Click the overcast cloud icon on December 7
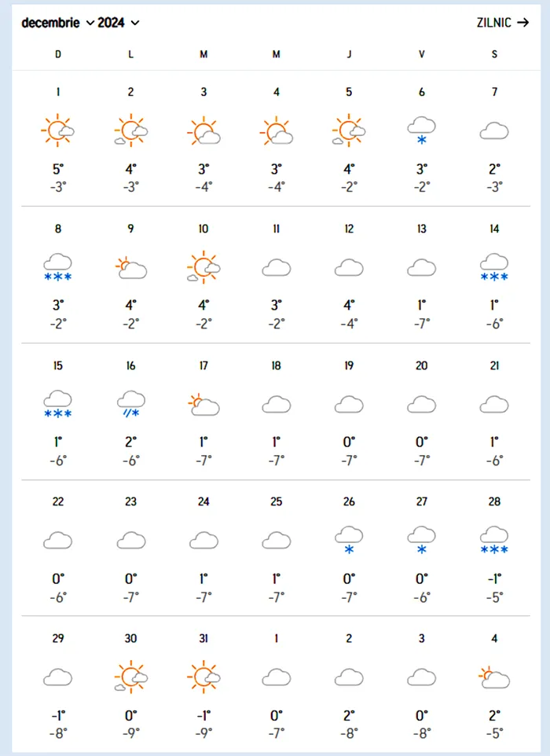This screenshot has width=550, height=756. (494, 130)
